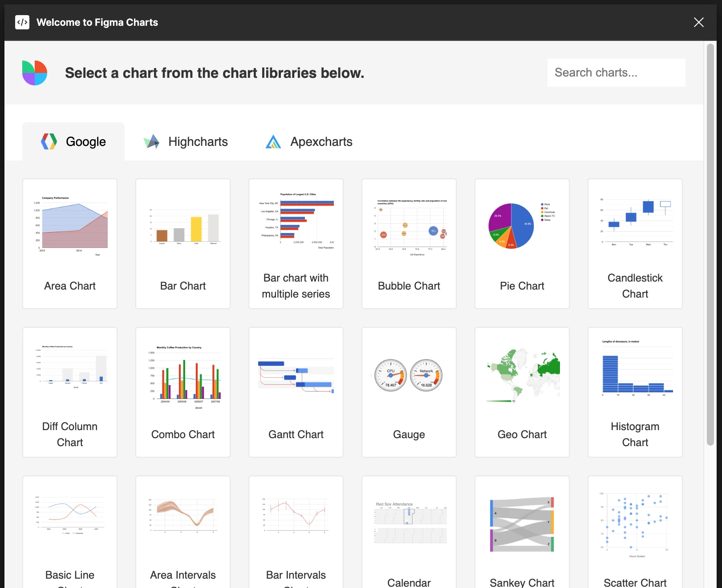Select the Gauge chart thumbnail
This screenshot has width=722, height=588.
pyautogui.click(x=409, y=375)
